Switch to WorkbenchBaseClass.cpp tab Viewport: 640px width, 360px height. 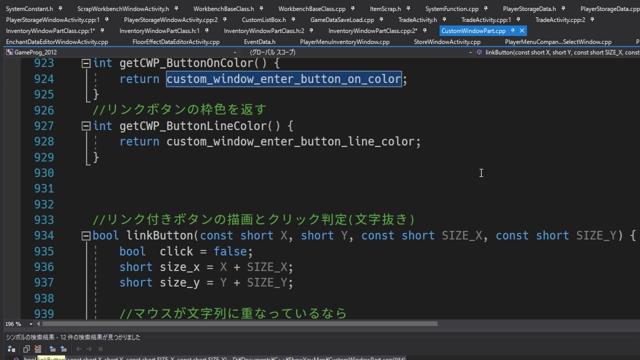point(312,8)
